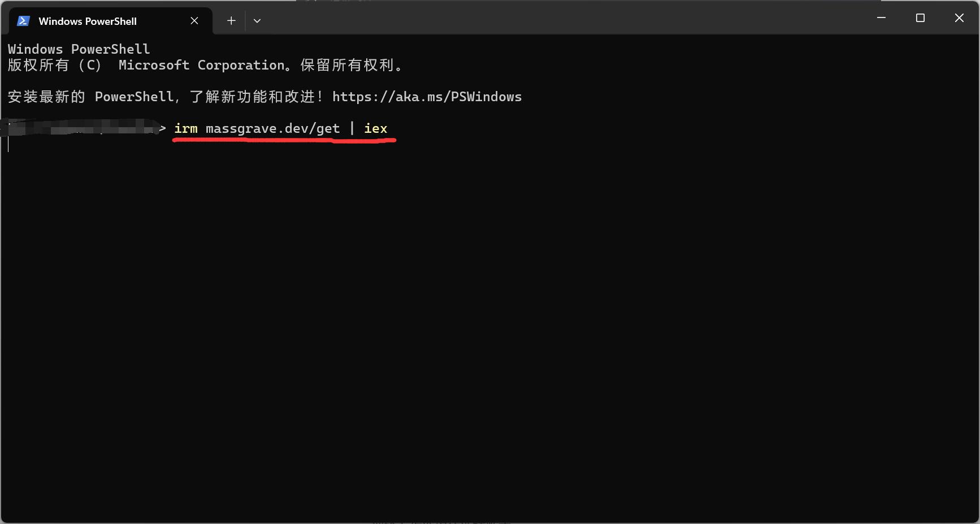Image resolution: width=980 pixels, height=524 pixels.
Task: Expand the new tab profile dropdown chevron
Action: point(257,21)
